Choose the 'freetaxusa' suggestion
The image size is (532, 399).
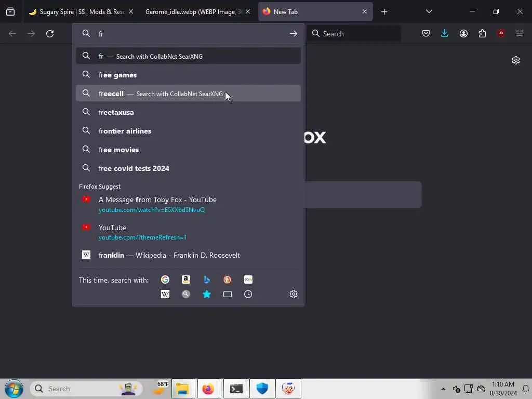[x=188, y=112]
